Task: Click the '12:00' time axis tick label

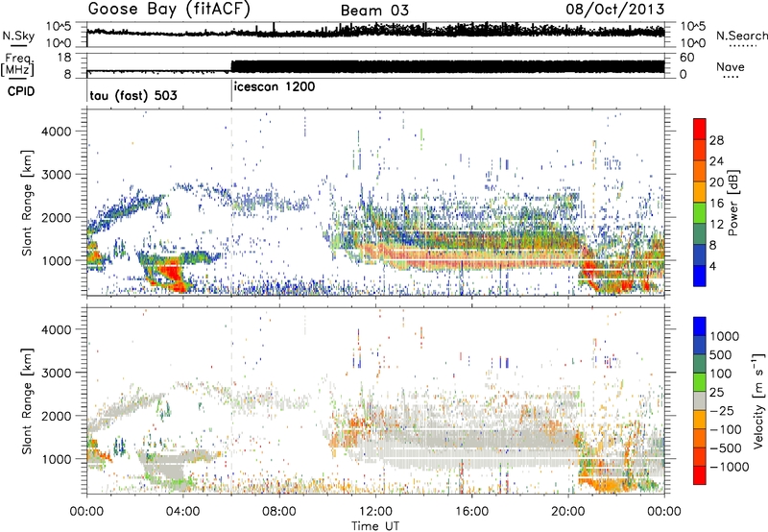Action: [375, 512]
